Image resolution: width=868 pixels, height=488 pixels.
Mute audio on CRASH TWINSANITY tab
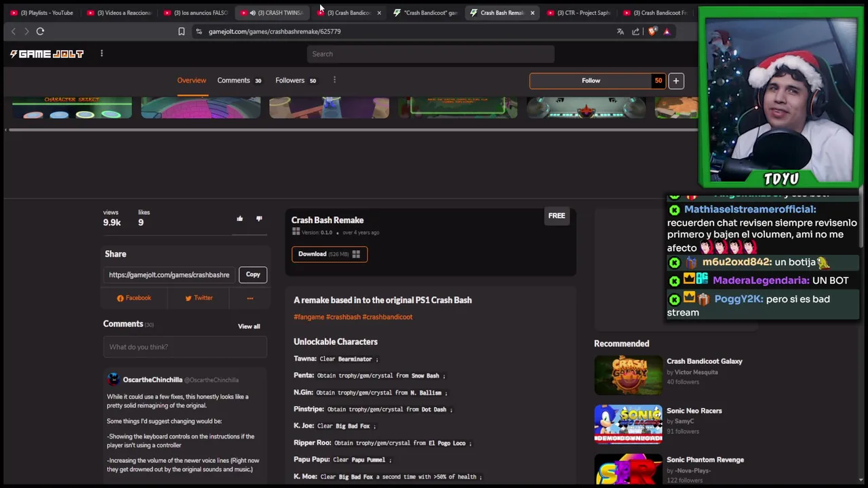tap(252, 13)
